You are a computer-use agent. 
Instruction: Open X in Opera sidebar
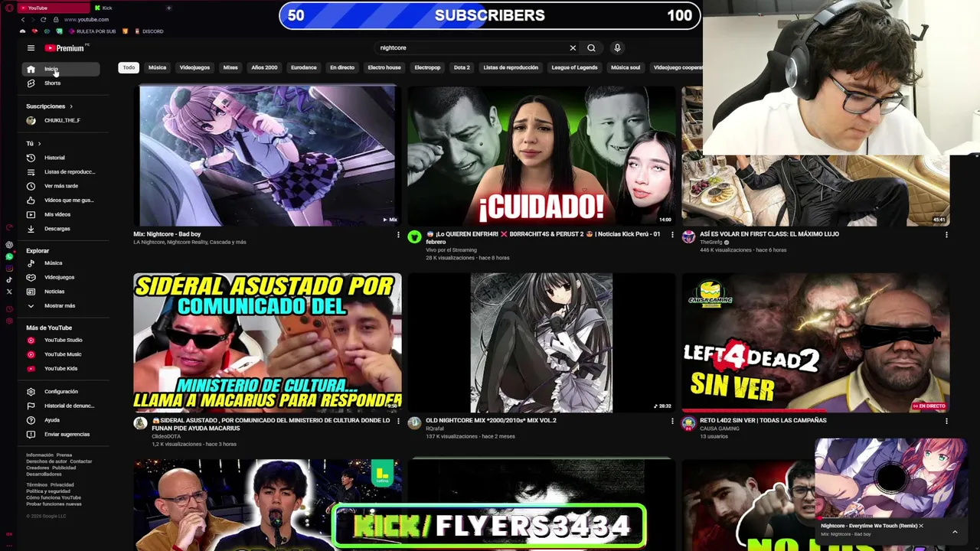[9, 292]
